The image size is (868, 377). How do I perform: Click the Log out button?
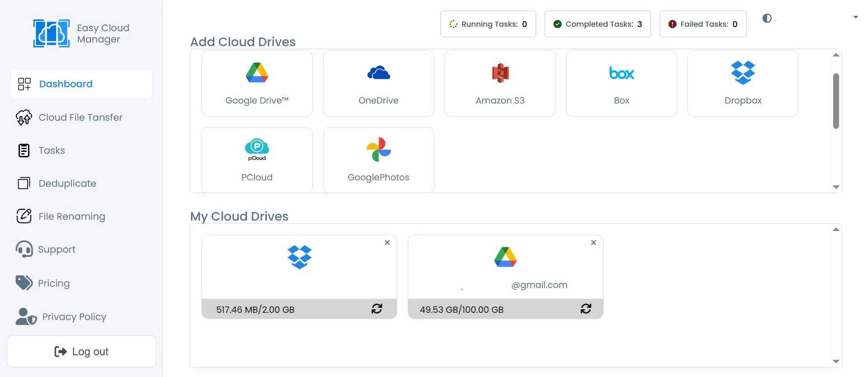click(81, 352)
